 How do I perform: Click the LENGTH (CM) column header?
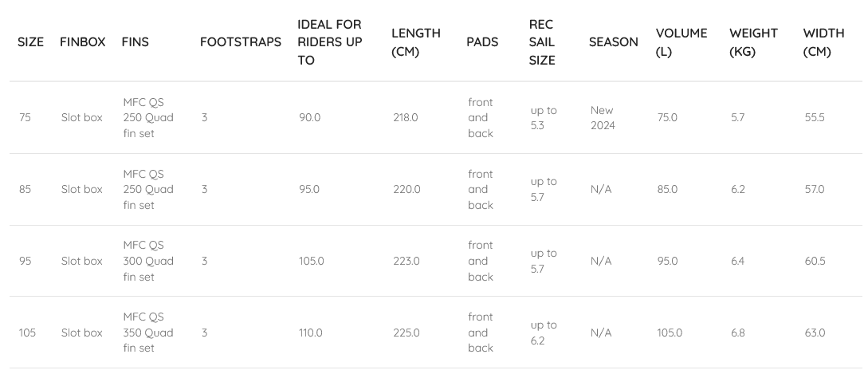[x=415, y=42]
